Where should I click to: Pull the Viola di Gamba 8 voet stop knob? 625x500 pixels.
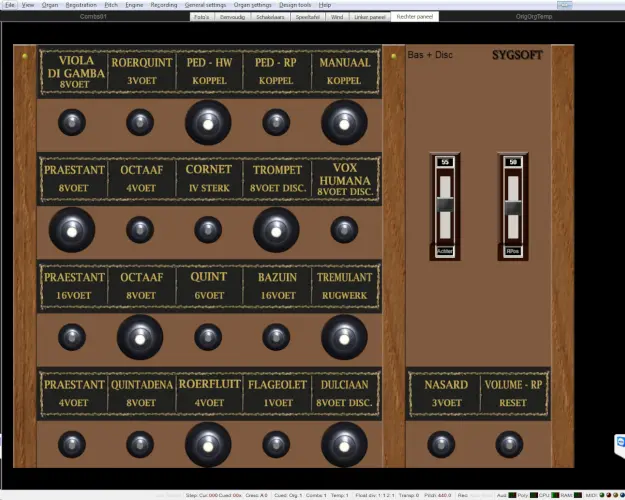coord(72,123)
